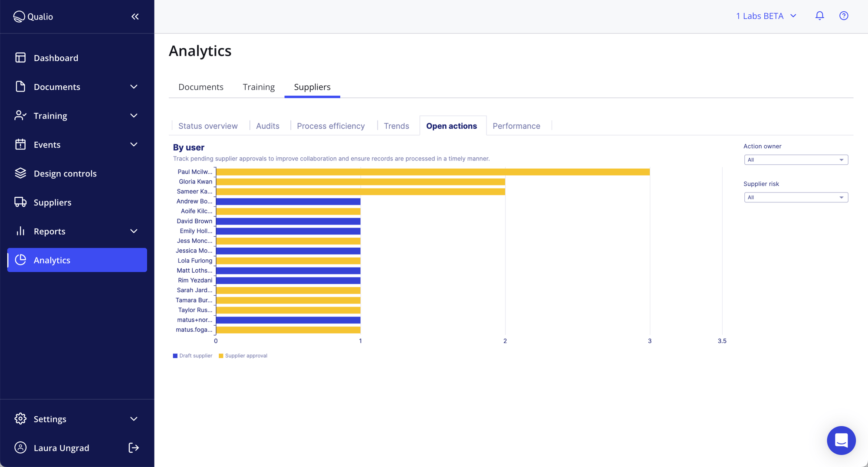The image size is (868, 467).
Task: Open the Dashboard from the sidebar
Action: (x=20, y=58)
